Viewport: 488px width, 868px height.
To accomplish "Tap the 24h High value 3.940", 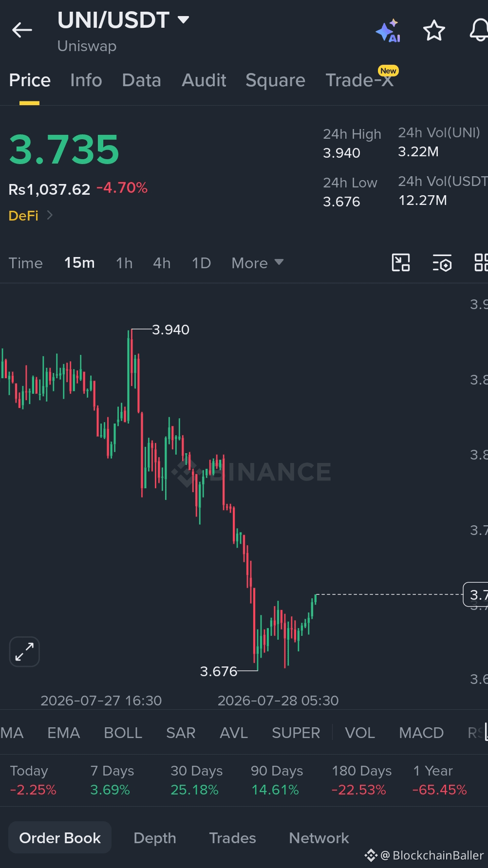I will (341, 153).
